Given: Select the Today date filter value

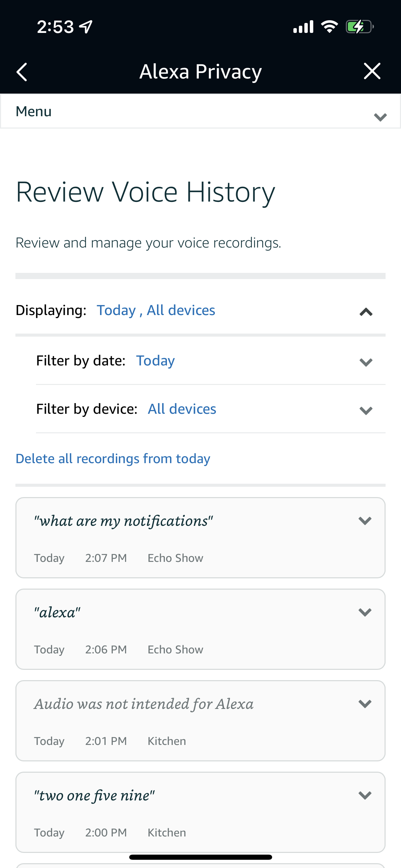Looking at the screenshot, I should [155, 361].
